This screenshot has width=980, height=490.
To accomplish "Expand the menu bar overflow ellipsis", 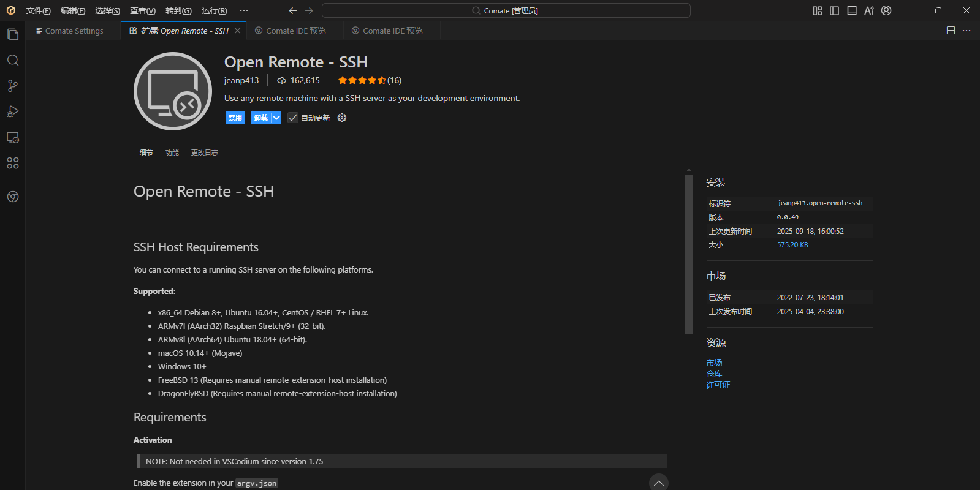I will (x=244, y=10).
